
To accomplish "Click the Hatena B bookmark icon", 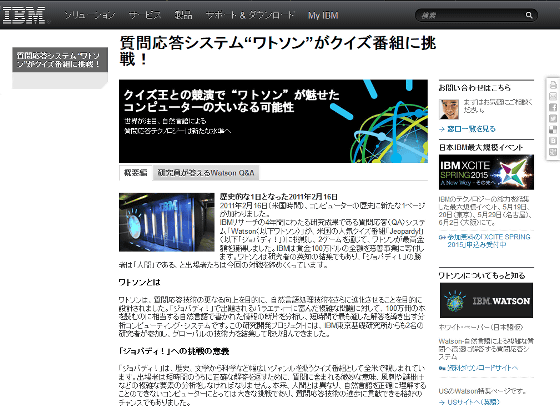I will pos(552,141).
